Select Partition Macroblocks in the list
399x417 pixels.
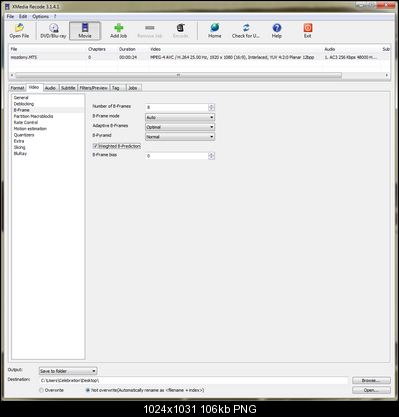point(33,116)
